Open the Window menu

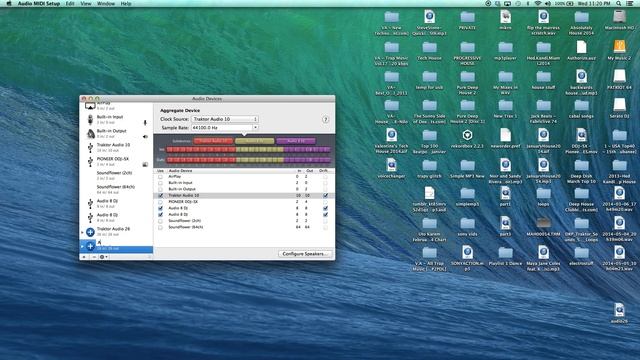pos(106,3)
